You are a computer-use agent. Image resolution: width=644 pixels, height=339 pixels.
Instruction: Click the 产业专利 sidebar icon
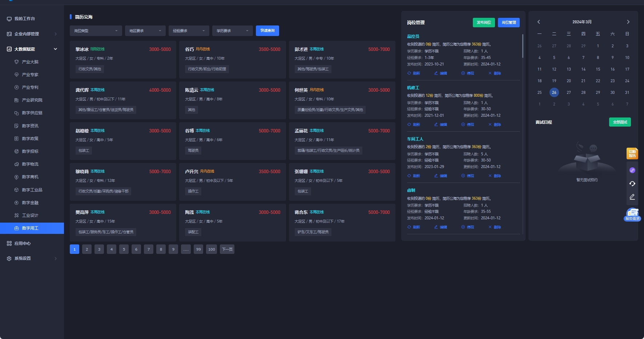(16, 87)
